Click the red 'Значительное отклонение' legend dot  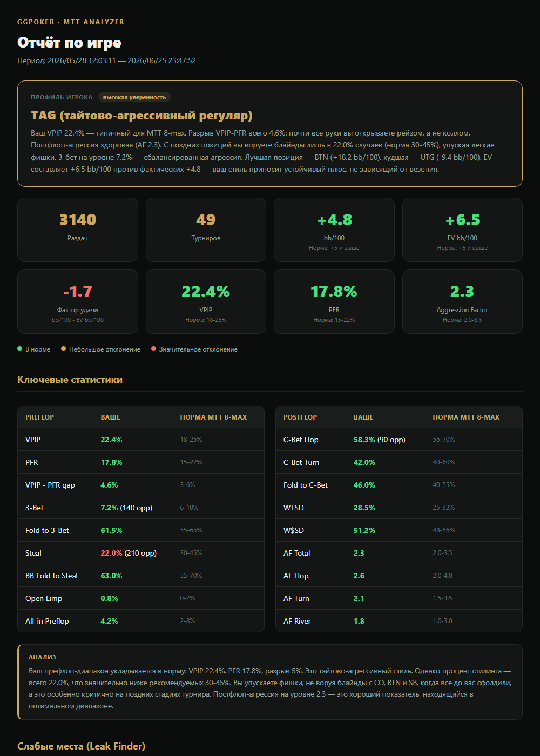click(x=153, y=349)
